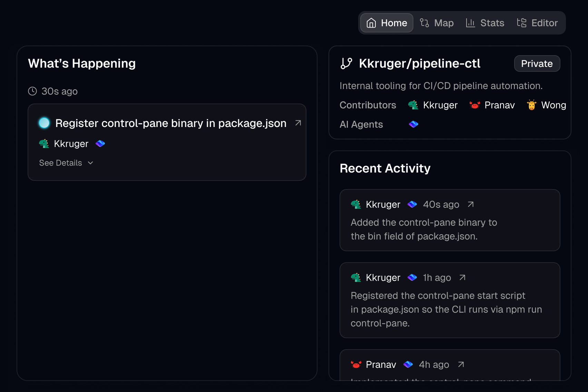This screenshot has height=392, width=588.
Task: Select contributor name Wong in Contributors row
Action: (553, 105)
